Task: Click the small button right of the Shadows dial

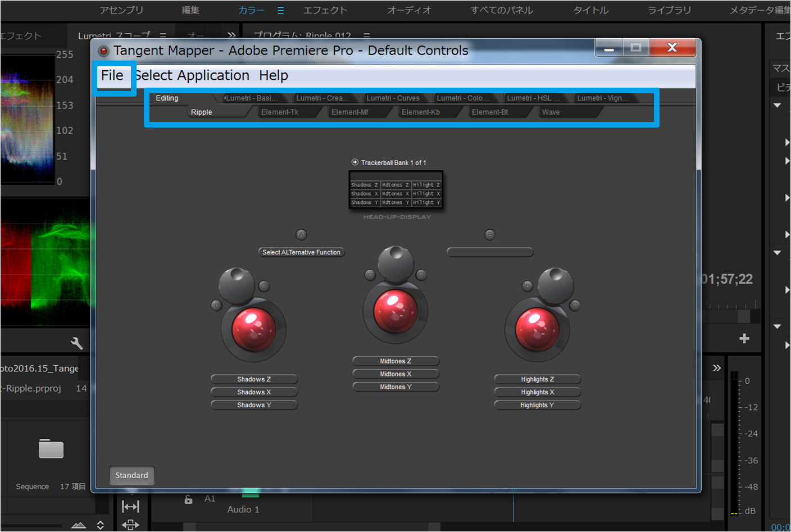Action: click(264, 287)
